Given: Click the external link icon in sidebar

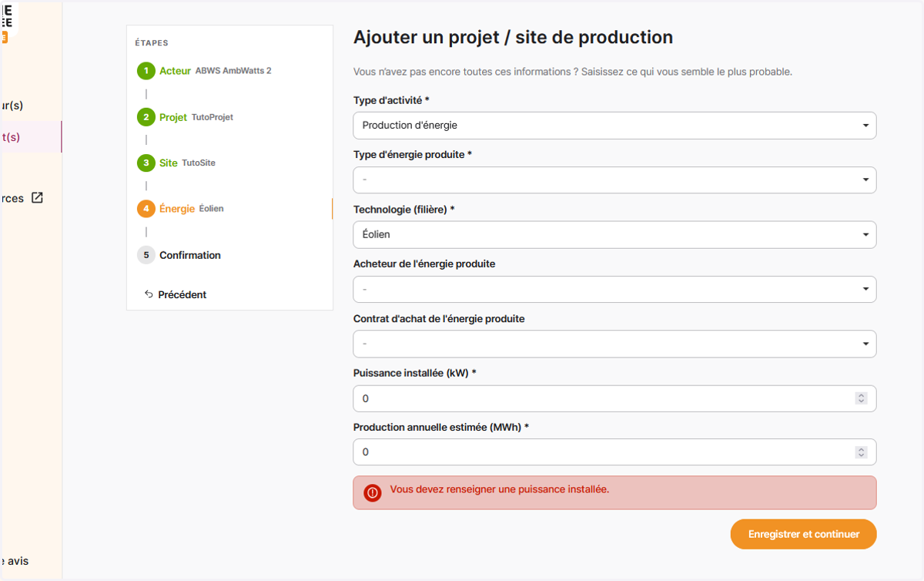Looking at the screenshot, I should pyautogui.click(x=37, y=198).
